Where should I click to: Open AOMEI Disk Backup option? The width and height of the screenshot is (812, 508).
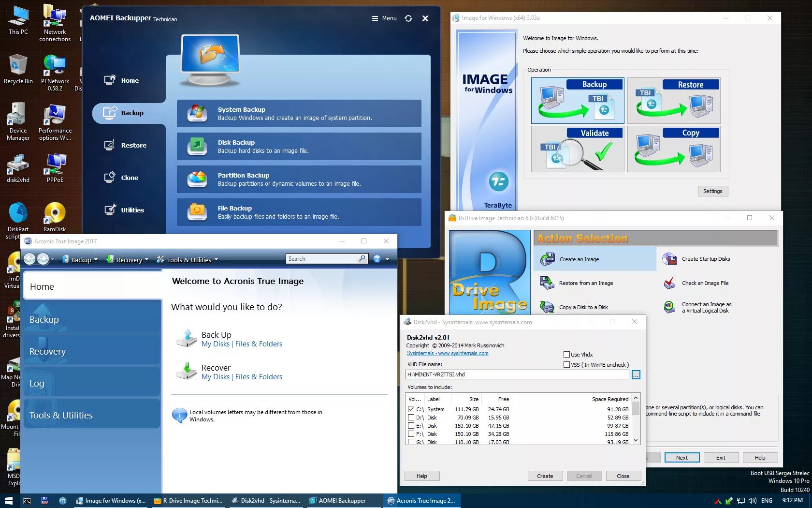[299, 146]
